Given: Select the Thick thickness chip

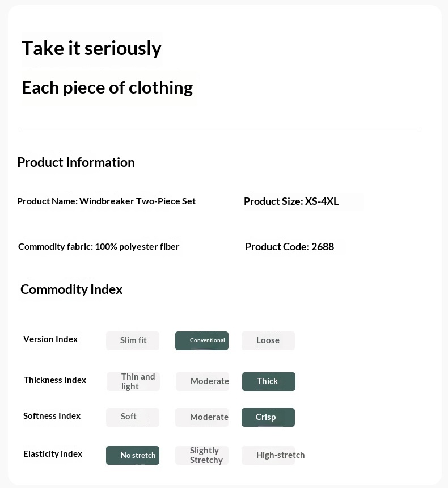Looking at the screenshot, I should click(268, 381).
